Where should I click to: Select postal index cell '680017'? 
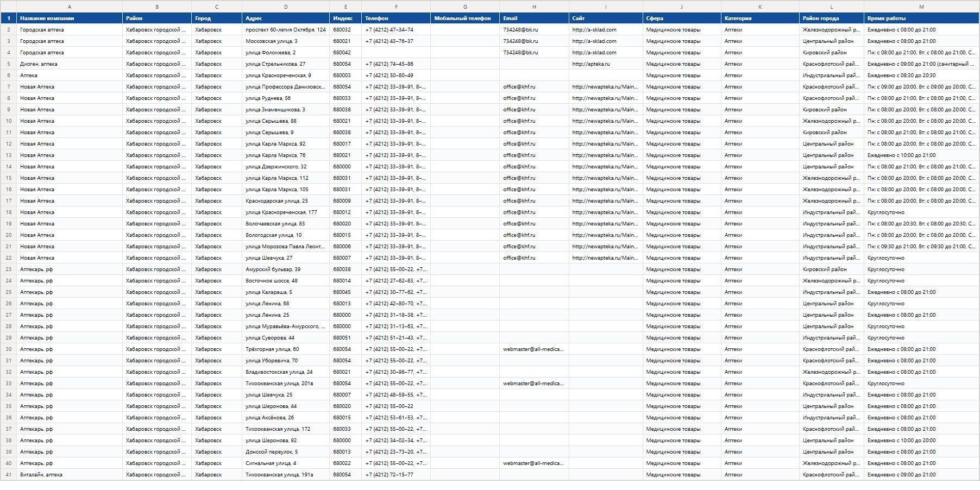(x=345, y=144)
